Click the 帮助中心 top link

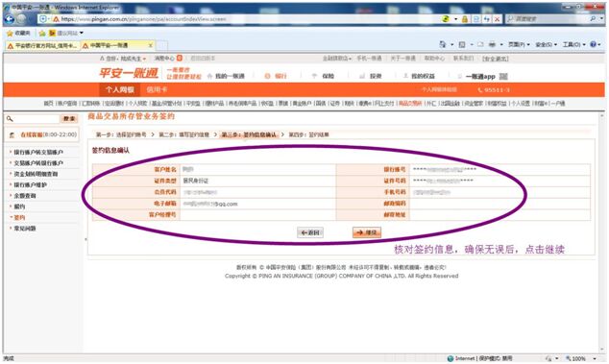pos(434,59)
